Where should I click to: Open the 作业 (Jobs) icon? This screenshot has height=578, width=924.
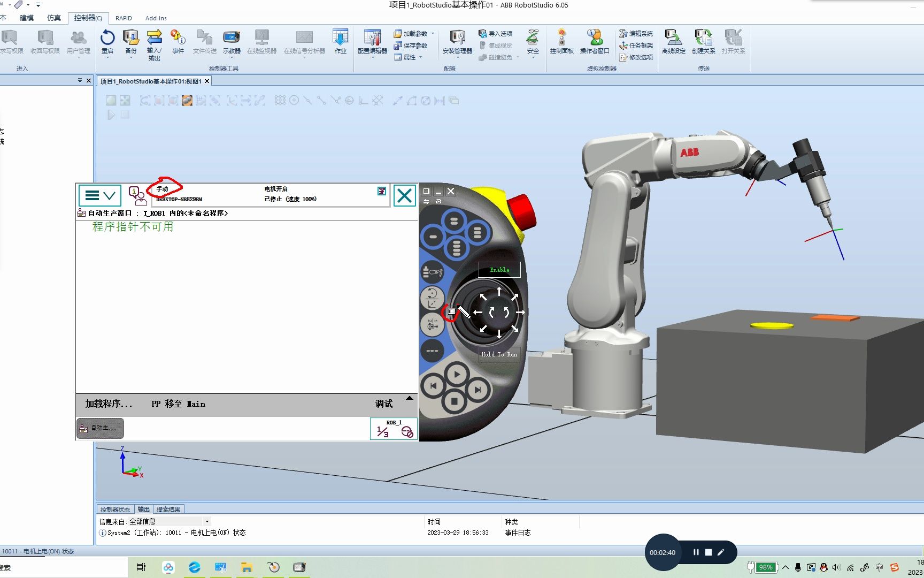[340, 42]
